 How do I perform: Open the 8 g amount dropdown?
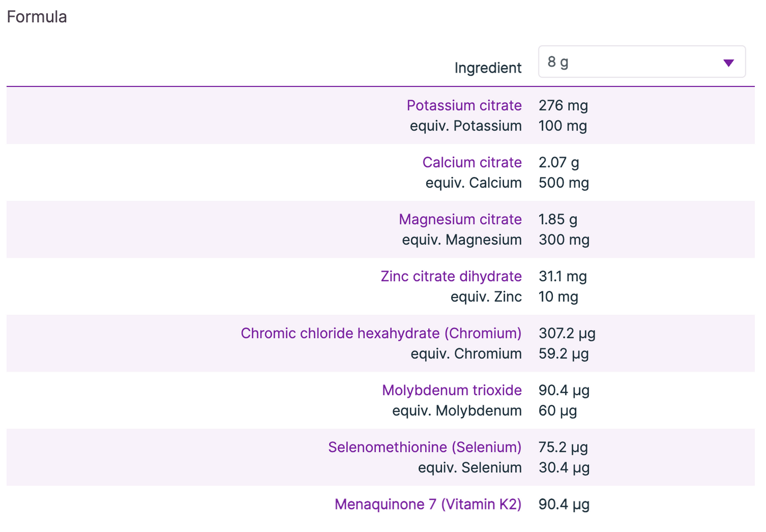641,62
